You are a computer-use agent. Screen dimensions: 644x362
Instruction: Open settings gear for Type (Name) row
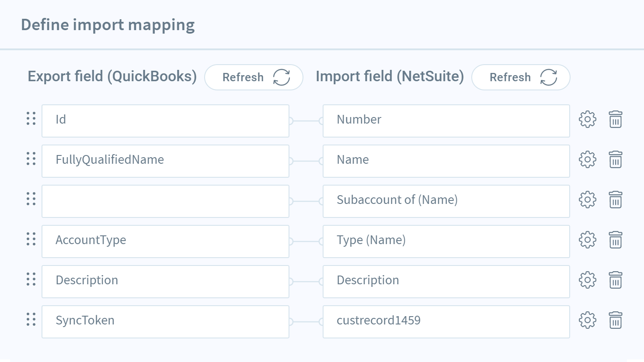tap(587, 240)
